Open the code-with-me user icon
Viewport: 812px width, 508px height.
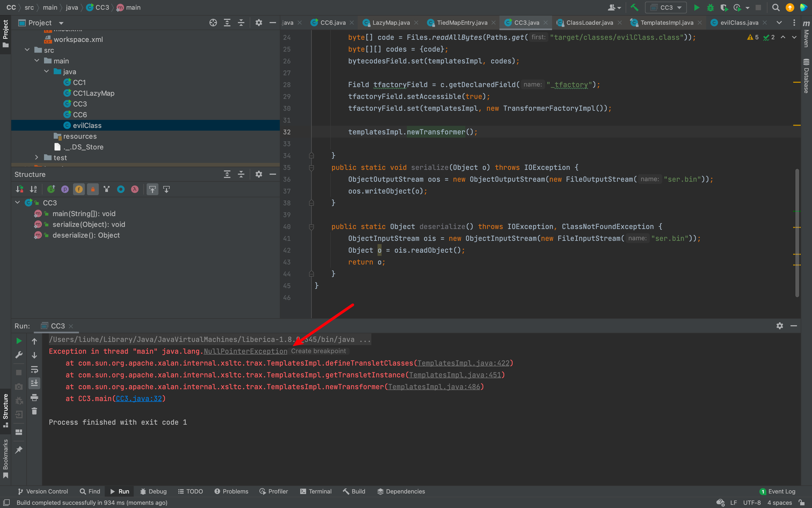(x=615, y=8)
